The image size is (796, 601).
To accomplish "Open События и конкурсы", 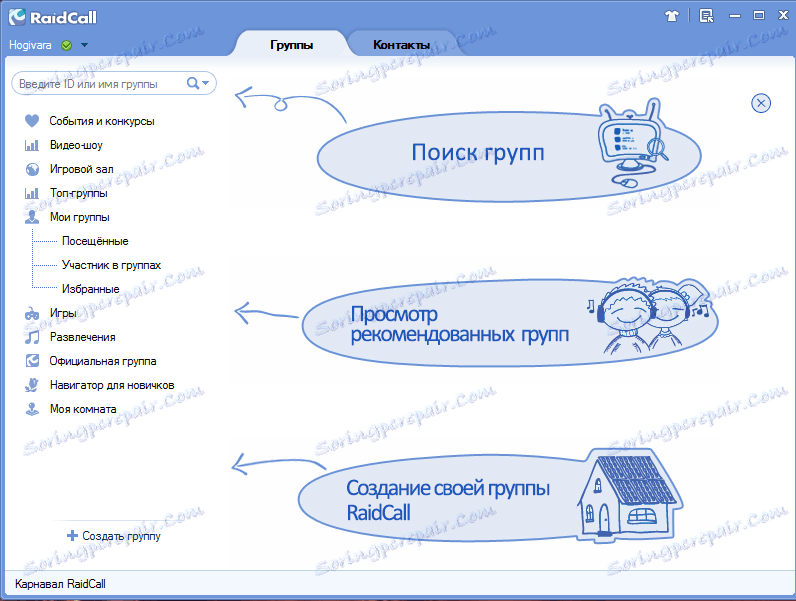I will click(x=102, y=121).
